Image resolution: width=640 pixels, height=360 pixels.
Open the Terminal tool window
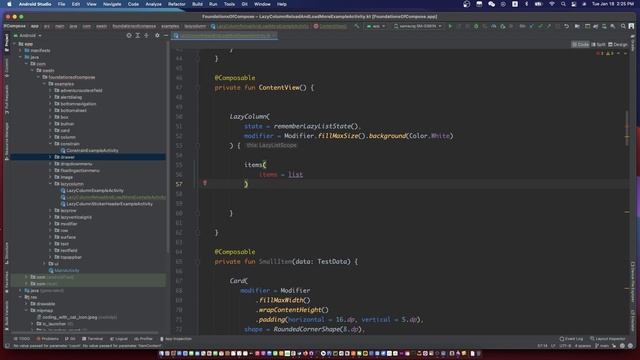93,339
